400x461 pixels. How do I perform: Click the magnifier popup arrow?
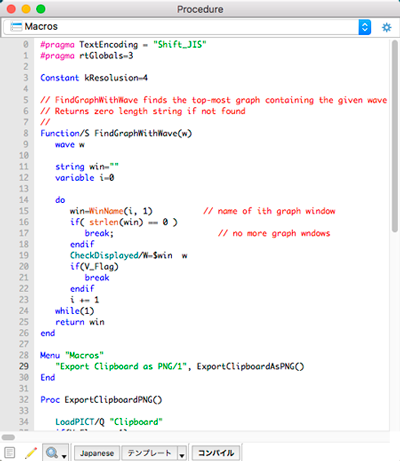[64, 456]
